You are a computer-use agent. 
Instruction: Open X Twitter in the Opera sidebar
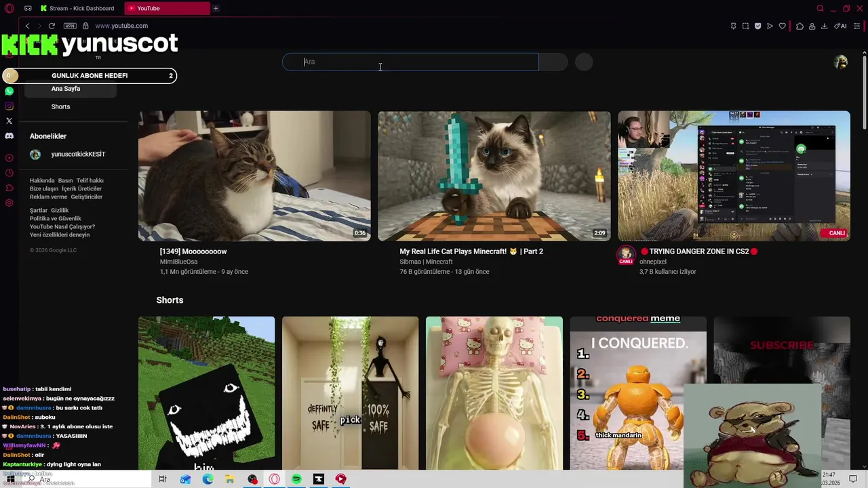click(9, 121)
